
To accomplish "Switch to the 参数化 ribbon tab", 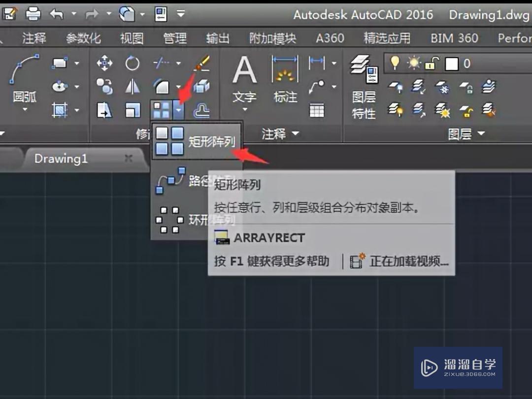I will (x=83, y=38).
